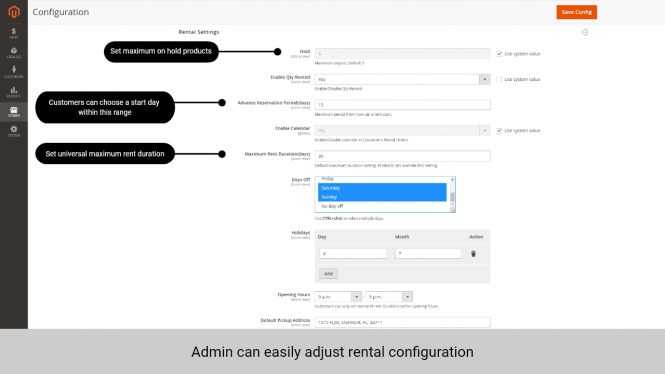Image resolution: width=665 pixels, height=374 pixels.
Task: Collapse the Rental Settings section
Action: (585, 32)
